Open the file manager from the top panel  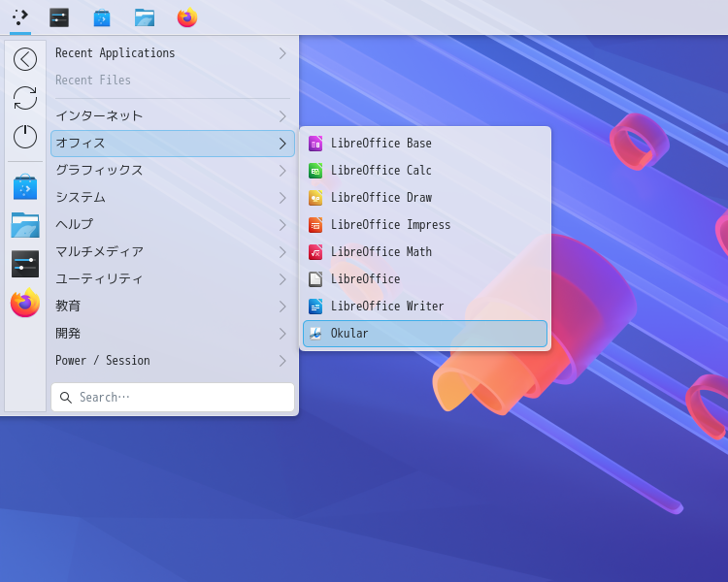(x=145, y=17)
